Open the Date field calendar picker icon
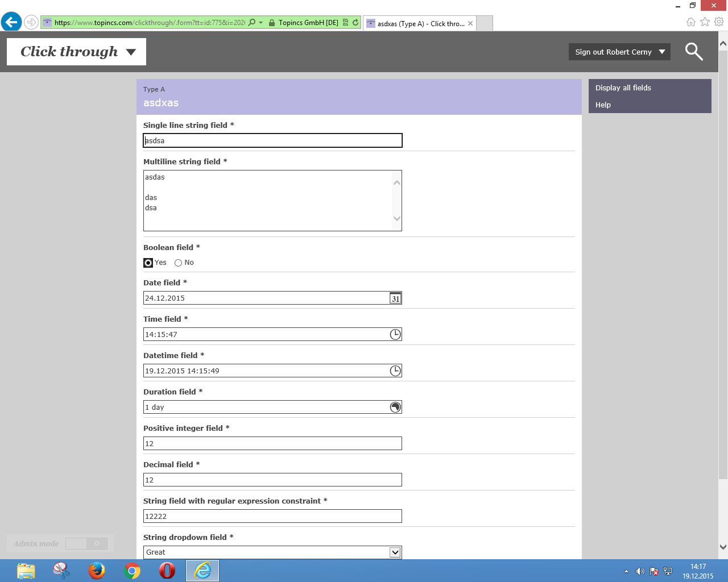The height and width of the screenshot is (582, 728). pyautogui.click(x=395, y=298)
